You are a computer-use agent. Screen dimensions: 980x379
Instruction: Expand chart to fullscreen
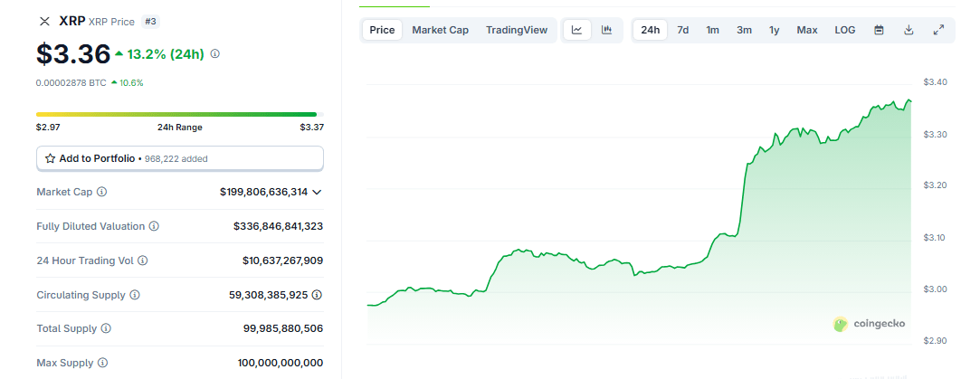938,30
